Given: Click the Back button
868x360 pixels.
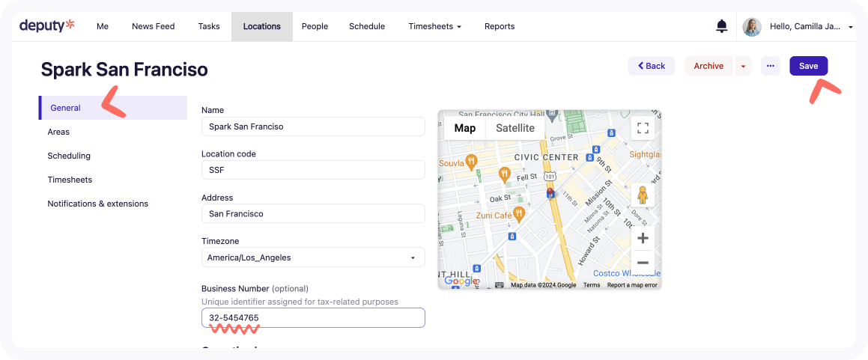Looking at the screenshot, I should 651,66.
